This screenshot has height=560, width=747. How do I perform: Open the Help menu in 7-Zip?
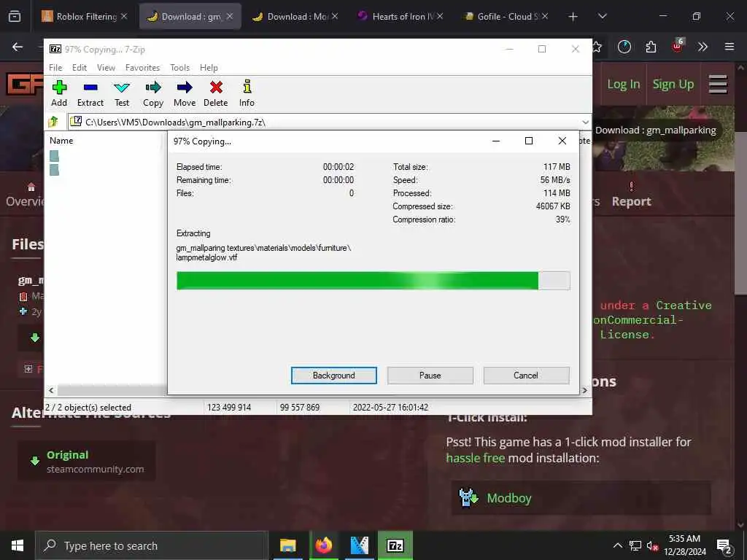click(209, 68)
